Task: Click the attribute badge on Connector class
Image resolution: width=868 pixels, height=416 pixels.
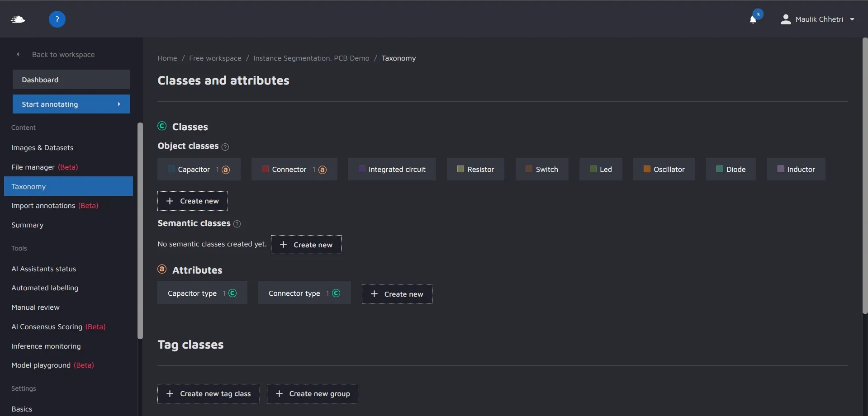Action: 322,170
